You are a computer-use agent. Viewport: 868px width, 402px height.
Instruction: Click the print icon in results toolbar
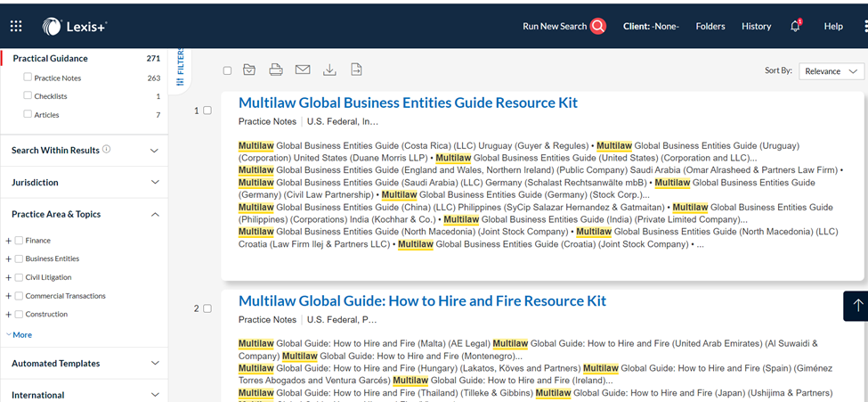click(x=276, y=70)
